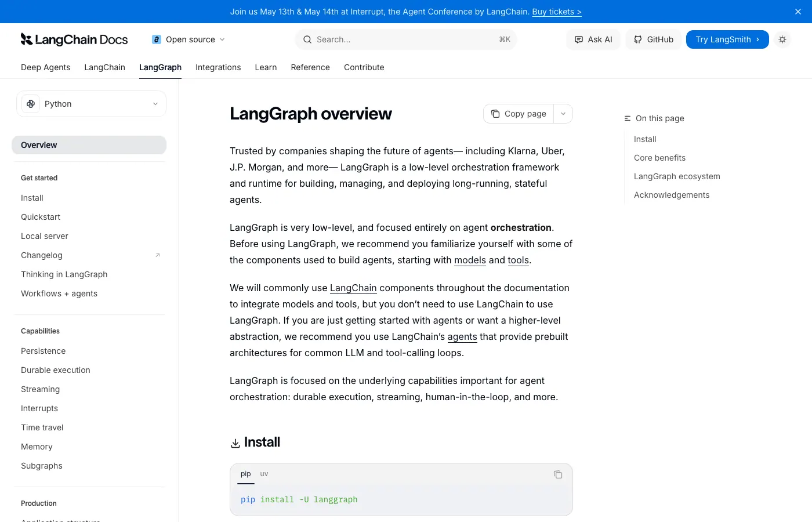The width and height of the screenshot is (812, 522).
Task: Click the search magnifier icon
Action: (307, 39)
